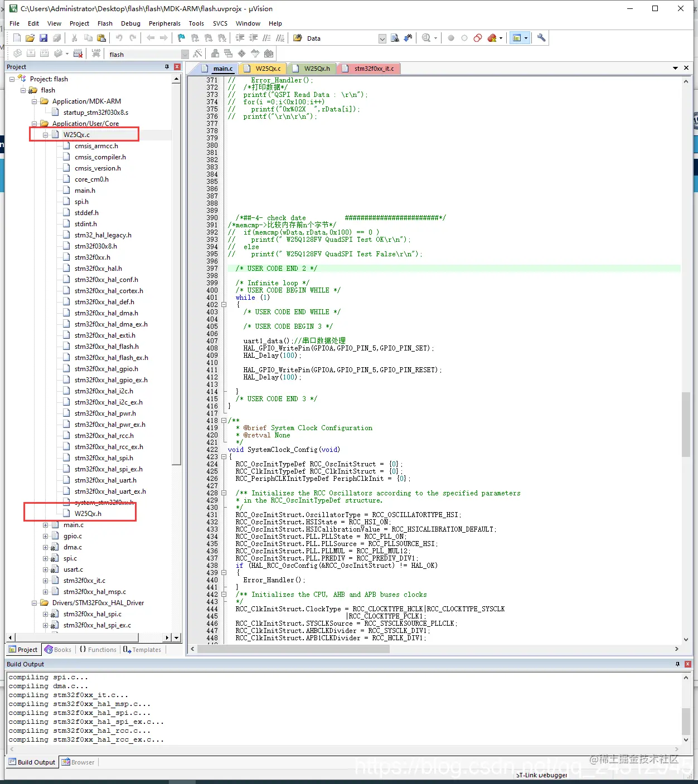Open Options for Target magic wand icon
The width and height of the screenshot is (698, 784).
[197, 53]
